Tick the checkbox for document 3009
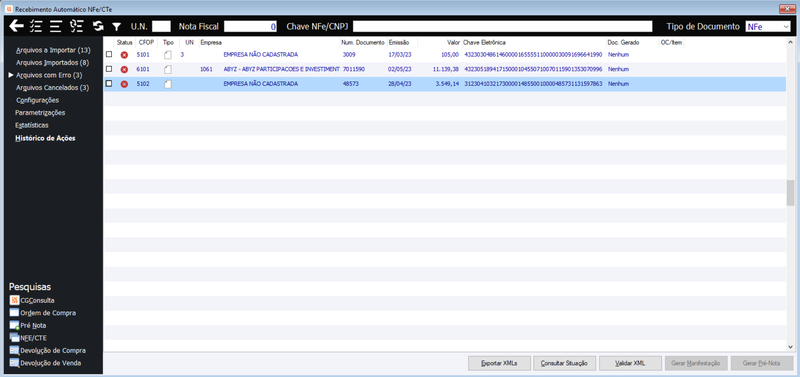The image size is (800, 377). tap(109, 54)
